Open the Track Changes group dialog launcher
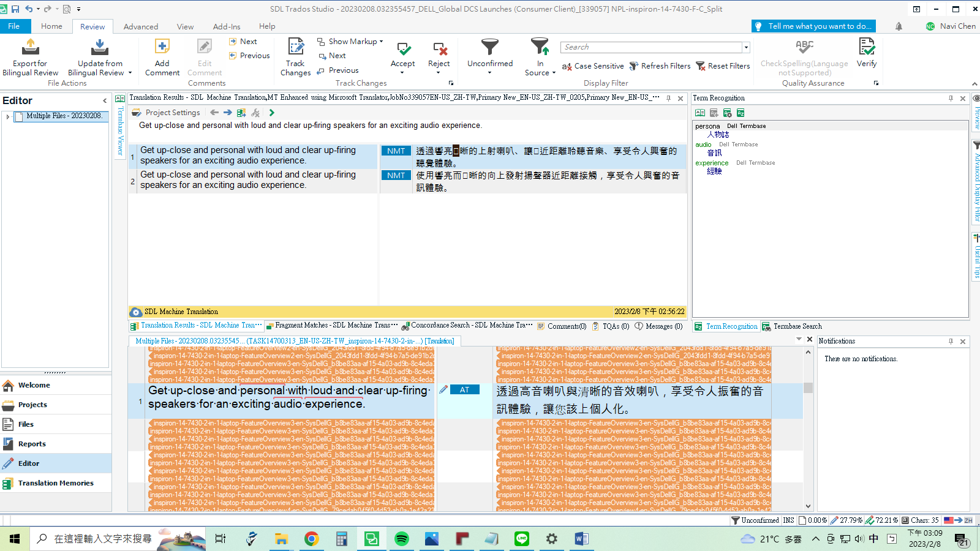980x551 pixels. click(x=451, y=83)
